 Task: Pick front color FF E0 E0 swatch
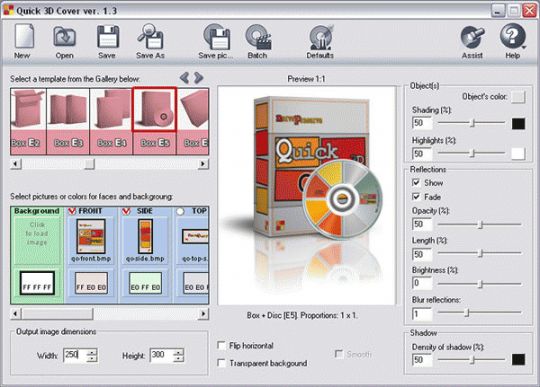click(91, 283)
